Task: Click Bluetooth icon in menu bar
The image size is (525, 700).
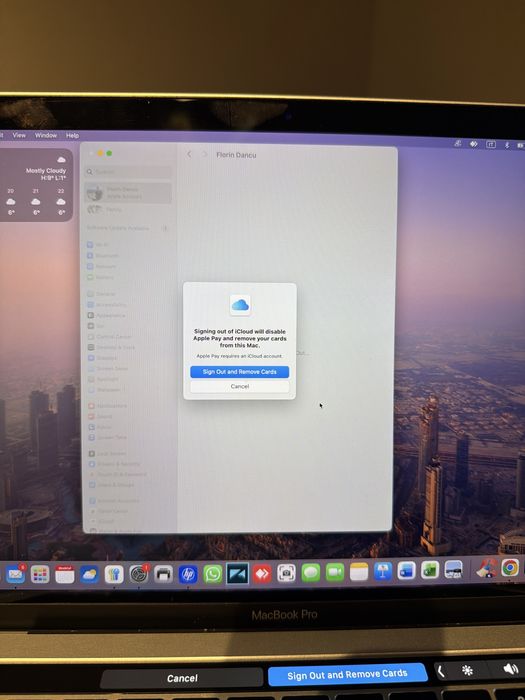Action: click(507, 145)
